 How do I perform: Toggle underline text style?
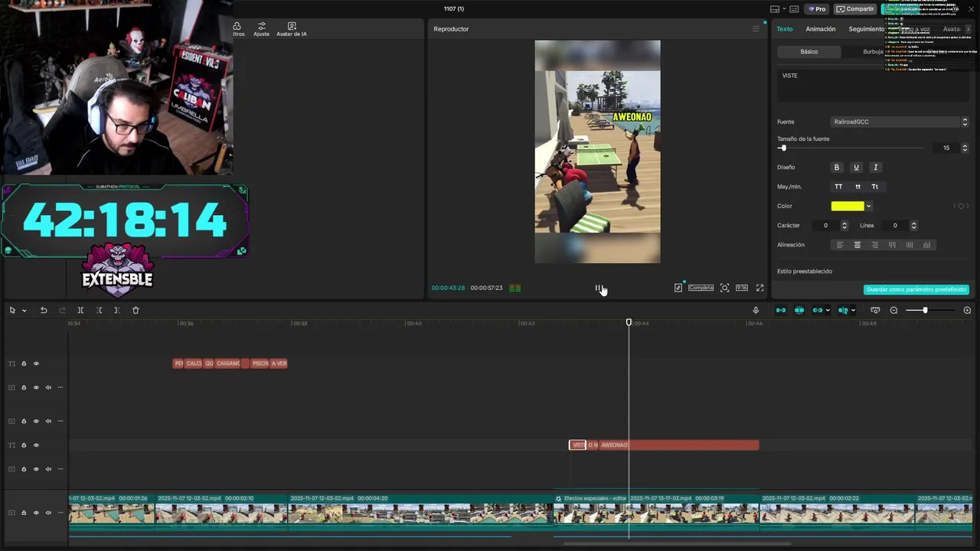(x=856, y=167)
